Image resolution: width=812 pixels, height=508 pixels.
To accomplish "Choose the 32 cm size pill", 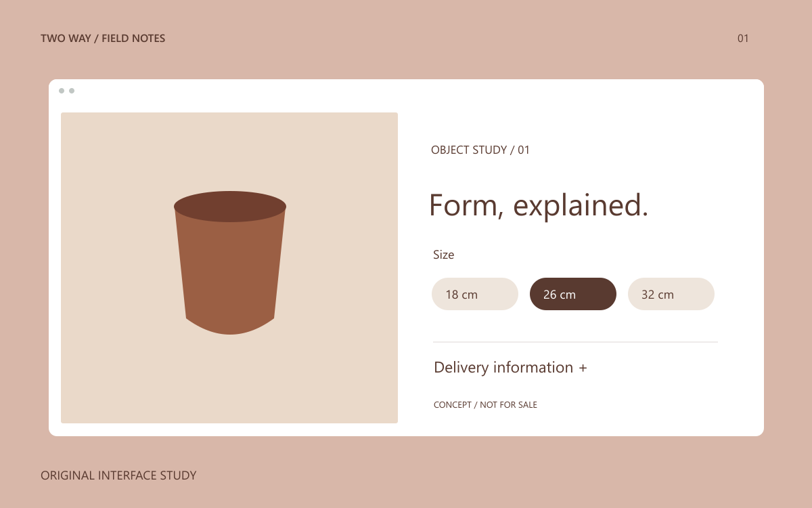I will (x=671, y=294).
